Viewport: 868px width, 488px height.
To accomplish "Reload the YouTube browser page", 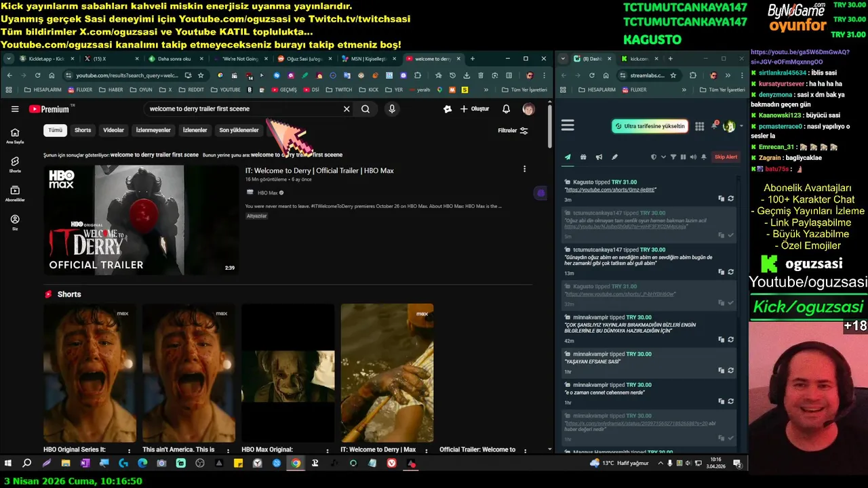I will pos(37,75).
